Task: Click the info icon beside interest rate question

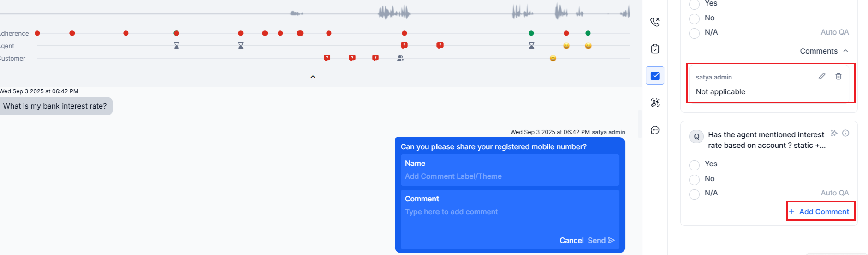Action: (846, 133)
